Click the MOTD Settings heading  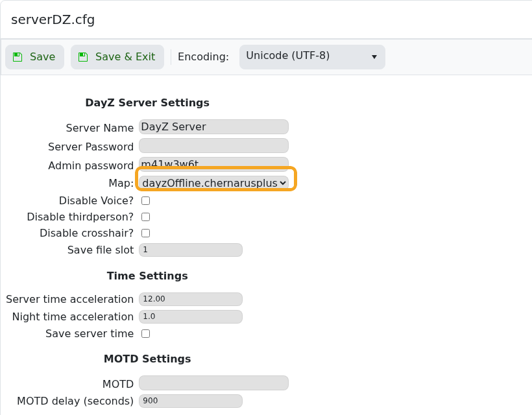[x=147, y=359]
